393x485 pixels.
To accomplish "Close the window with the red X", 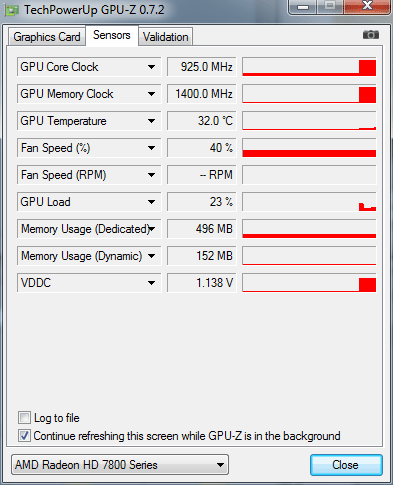I will point(367,6).
